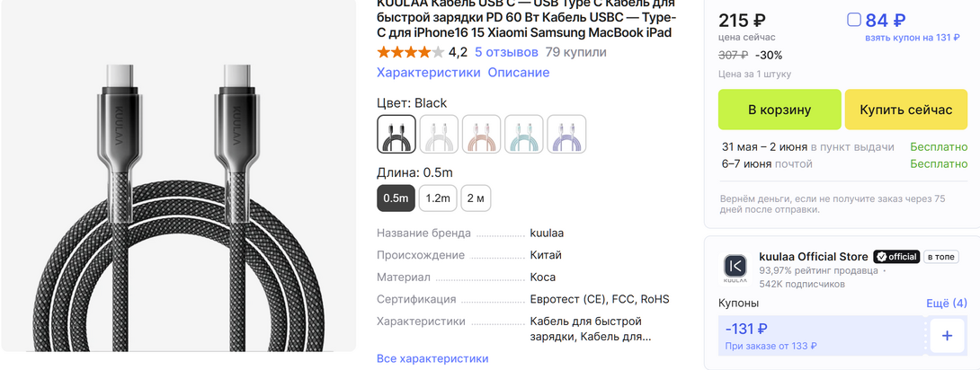Select the 0.5m cable length

pyautogui.click(x=396, y=198)
